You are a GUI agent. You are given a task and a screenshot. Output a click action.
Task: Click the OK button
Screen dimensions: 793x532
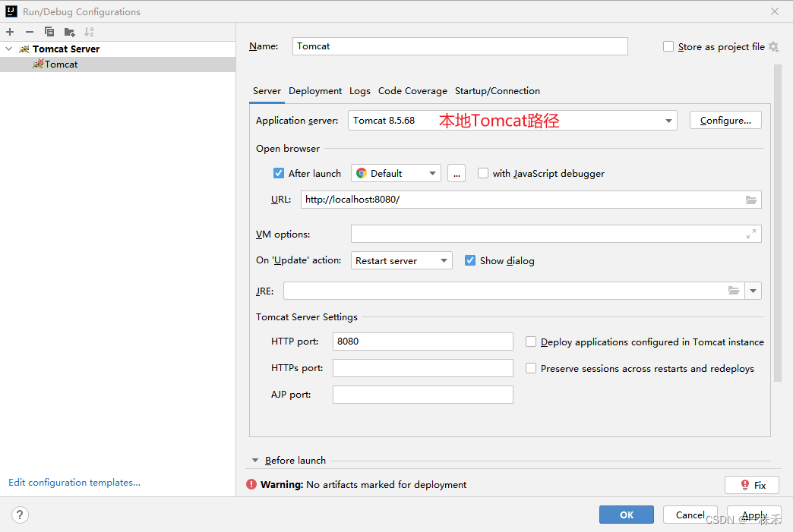[x=626, y=515]
